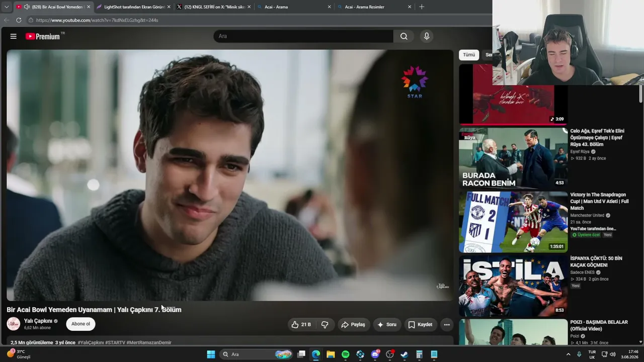Open Discord from taskbar
The width and height of the screenshot is (644, 362).
375,354
